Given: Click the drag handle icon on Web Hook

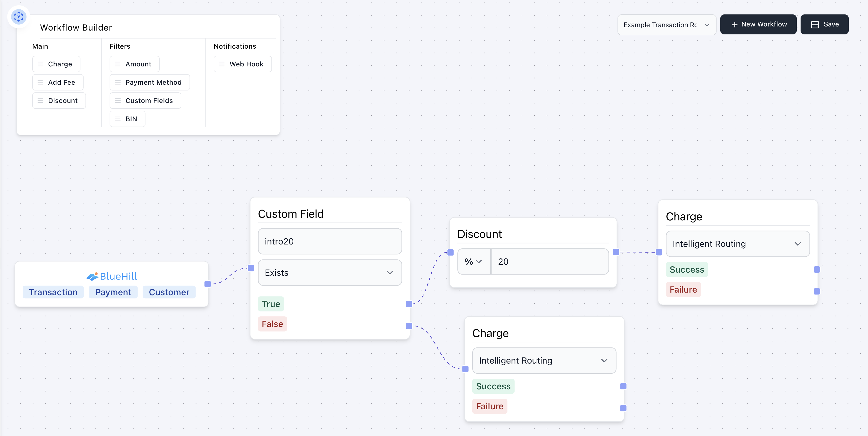Looking at the screenshot, I should pyautogui.click(x=222, y=64).
